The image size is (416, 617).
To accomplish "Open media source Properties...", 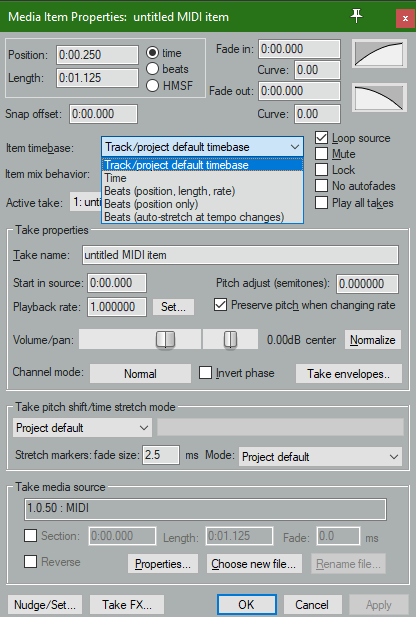I will (x=163, y=564).
